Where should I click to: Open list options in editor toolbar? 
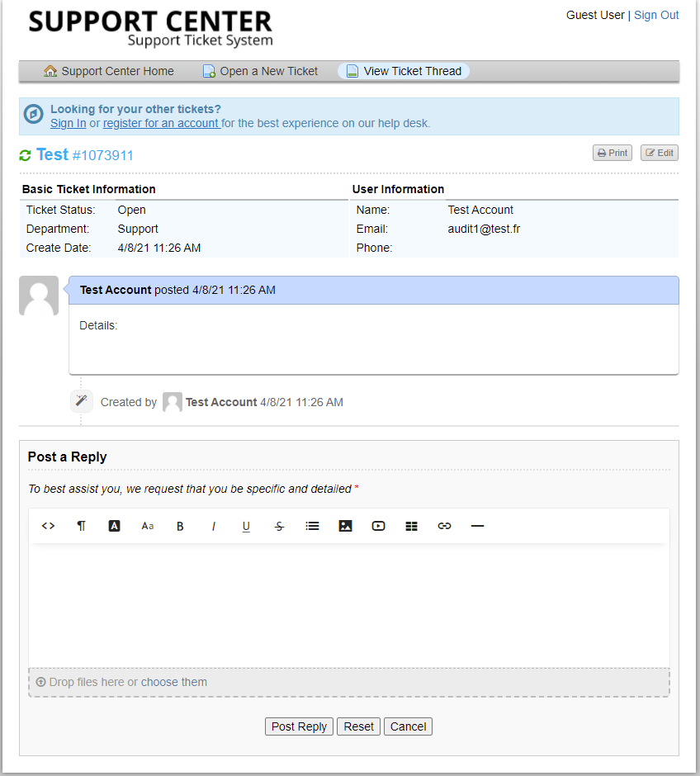point(313,526)
